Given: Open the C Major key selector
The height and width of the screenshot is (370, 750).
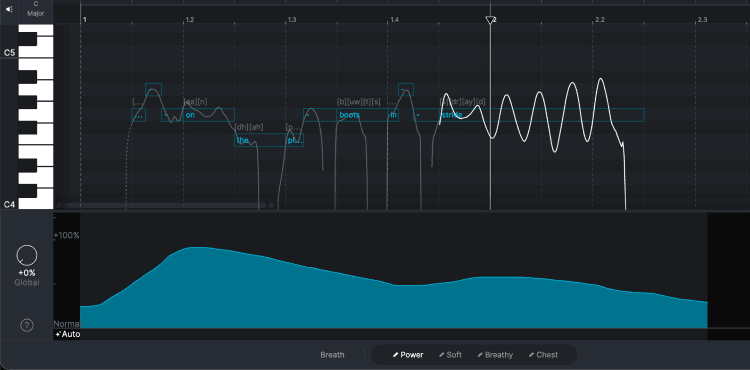Looking at the screenshot, I should click(36, 9).
